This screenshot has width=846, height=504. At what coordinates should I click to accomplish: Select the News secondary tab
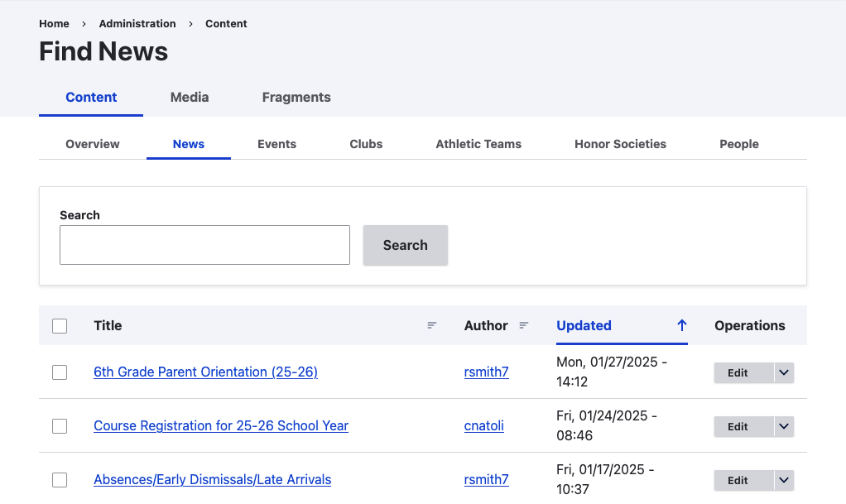(188, 144)
